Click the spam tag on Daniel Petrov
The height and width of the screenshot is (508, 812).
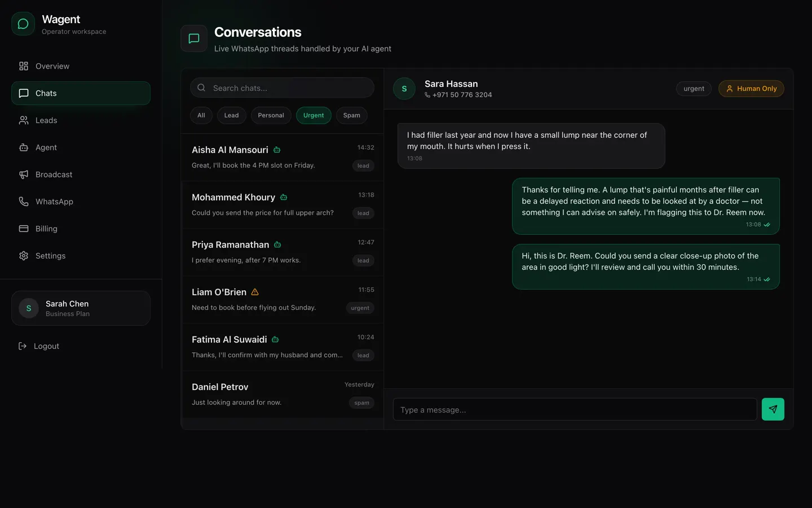(361, 402)
